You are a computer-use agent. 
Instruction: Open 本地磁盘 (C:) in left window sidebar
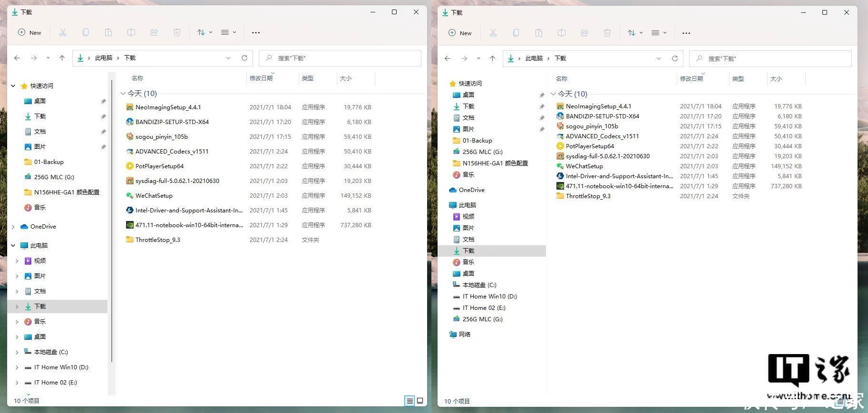click(51, 352)
